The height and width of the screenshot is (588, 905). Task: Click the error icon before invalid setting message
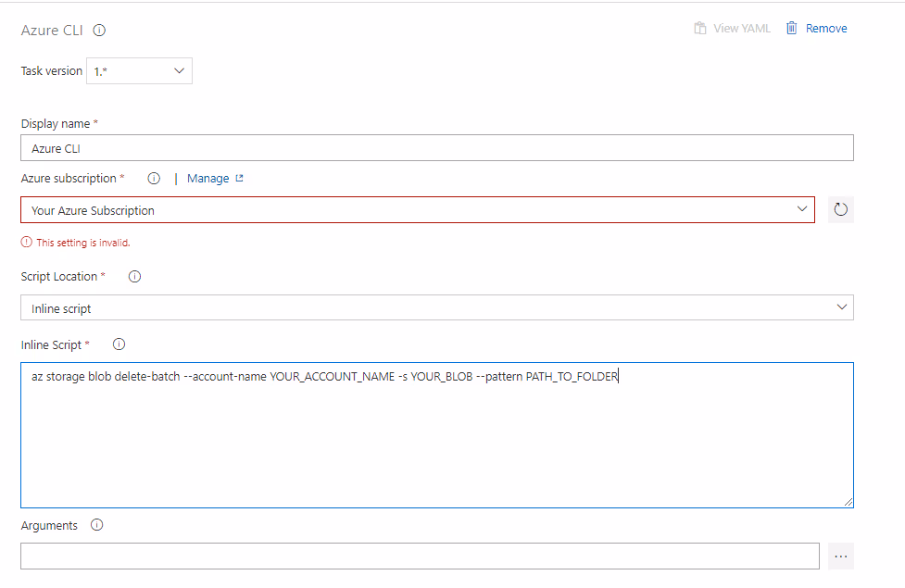pos(25,242)
